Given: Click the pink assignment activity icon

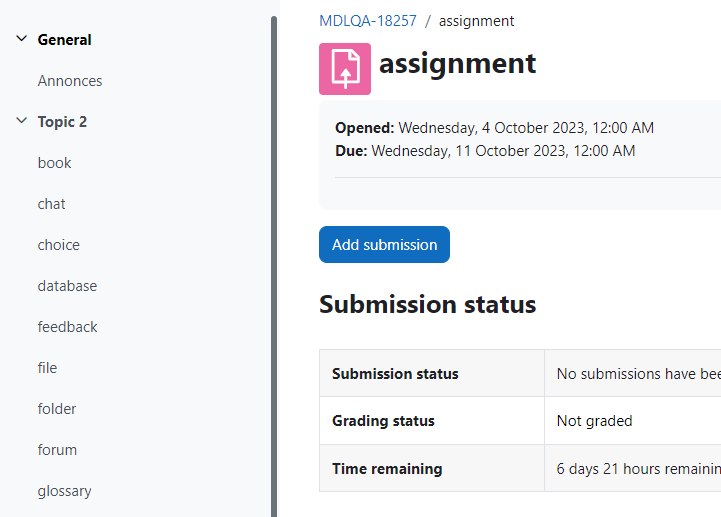Looking at the screenshot, I should click(345, 69).
